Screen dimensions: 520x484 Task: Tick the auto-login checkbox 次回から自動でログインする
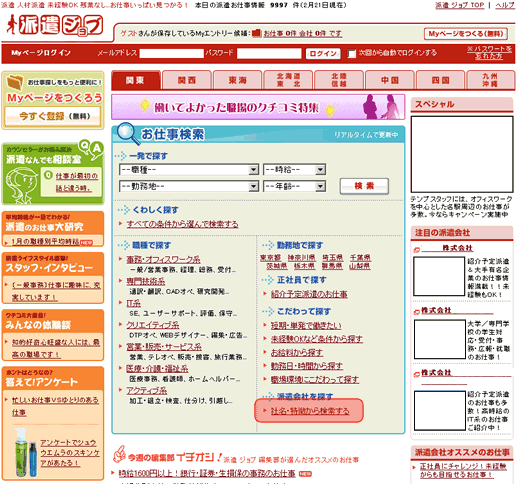click(x=351, y=54)
